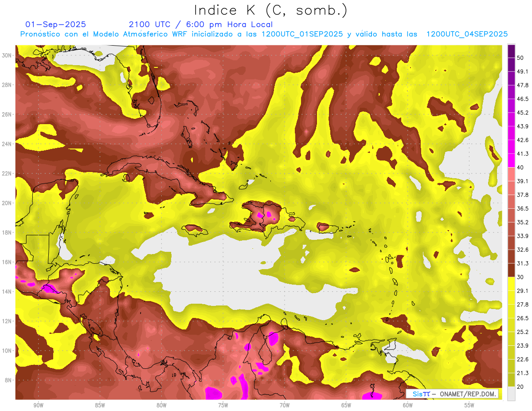Click the color bar value 26.5
The width and height of the screenshot is (532, 411).
tap(523, 318)
